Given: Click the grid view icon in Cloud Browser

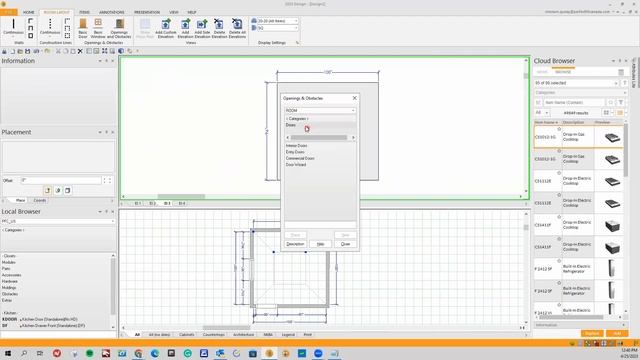Looking at the screenshot, I should (607, 113).
